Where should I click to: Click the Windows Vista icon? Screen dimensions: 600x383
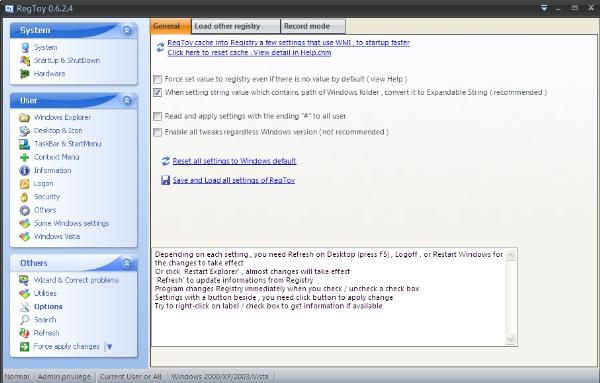24,236
